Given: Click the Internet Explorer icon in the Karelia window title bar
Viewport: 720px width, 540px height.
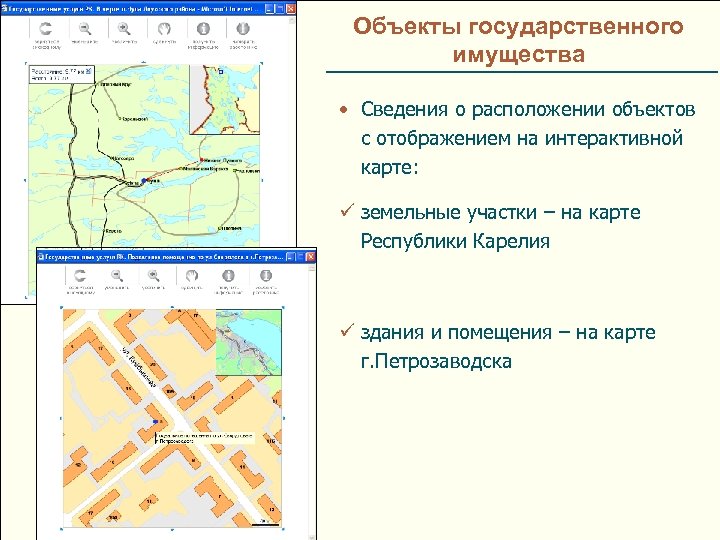Looking at the screenshot, I should [5, 8].
